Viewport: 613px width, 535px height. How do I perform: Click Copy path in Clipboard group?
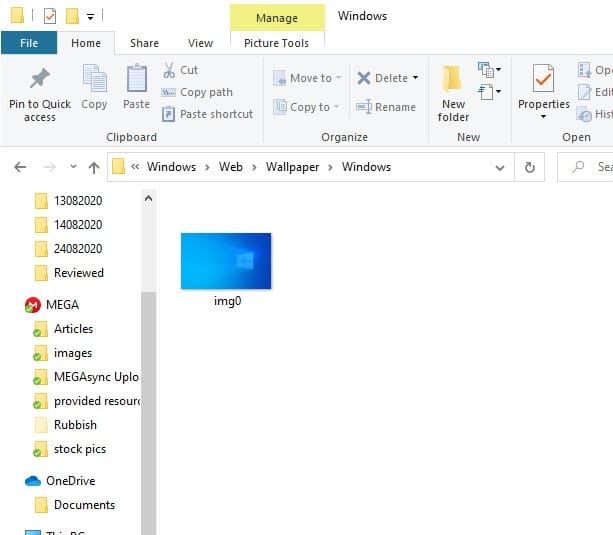[197, 92]
